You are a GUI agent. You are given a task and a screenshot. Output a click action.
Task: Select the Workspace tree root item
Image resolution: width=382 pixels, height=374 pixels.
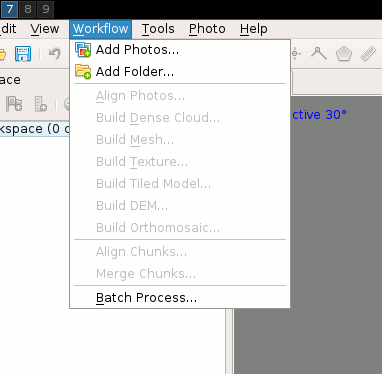pyautogui.click(x=35, y=129)
